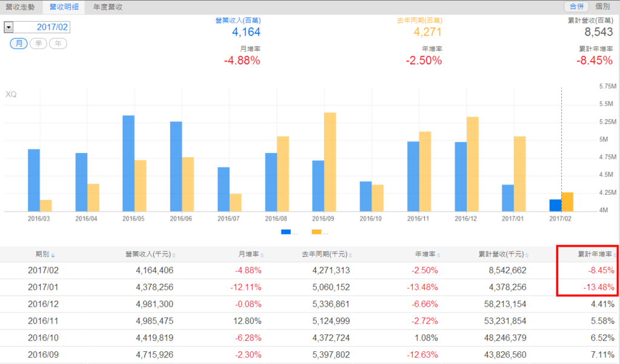Click prior-year value 5,336,861
The width and height of the screenshot is (620, 364).
tap(331, 304)
